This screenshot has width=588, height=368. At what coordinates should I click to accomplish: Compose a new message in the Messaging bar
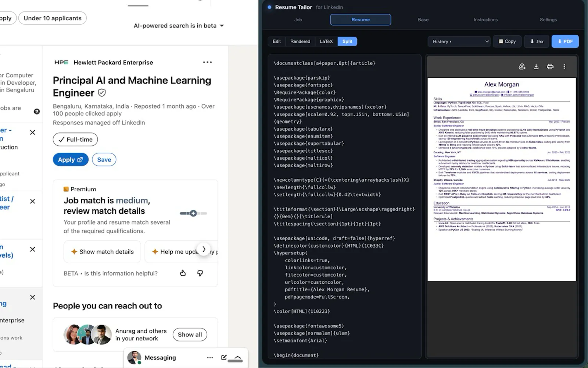(224, 358)
